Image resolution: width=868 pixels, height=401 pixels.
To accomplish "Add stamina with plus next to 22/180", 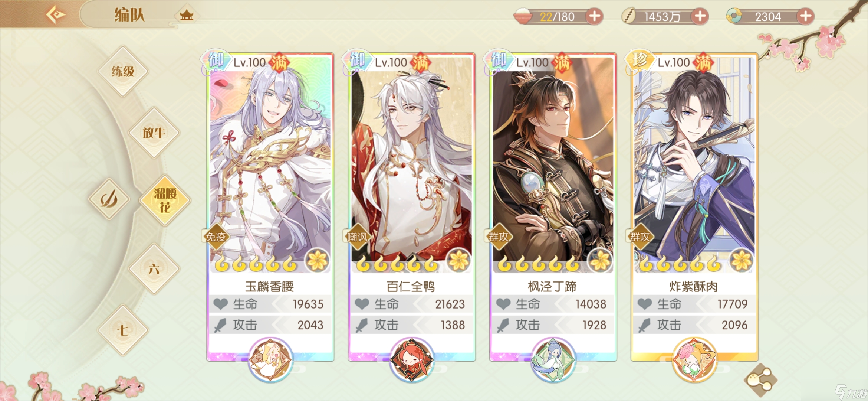I will pyautogui.click(x=594, y=16).
